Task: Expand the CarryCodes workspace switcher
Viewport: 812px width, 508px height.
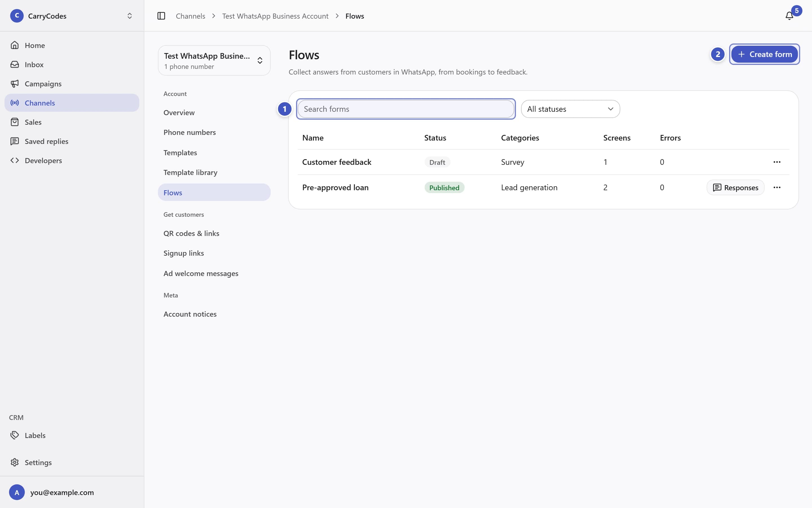Action: tap(129, 16)
